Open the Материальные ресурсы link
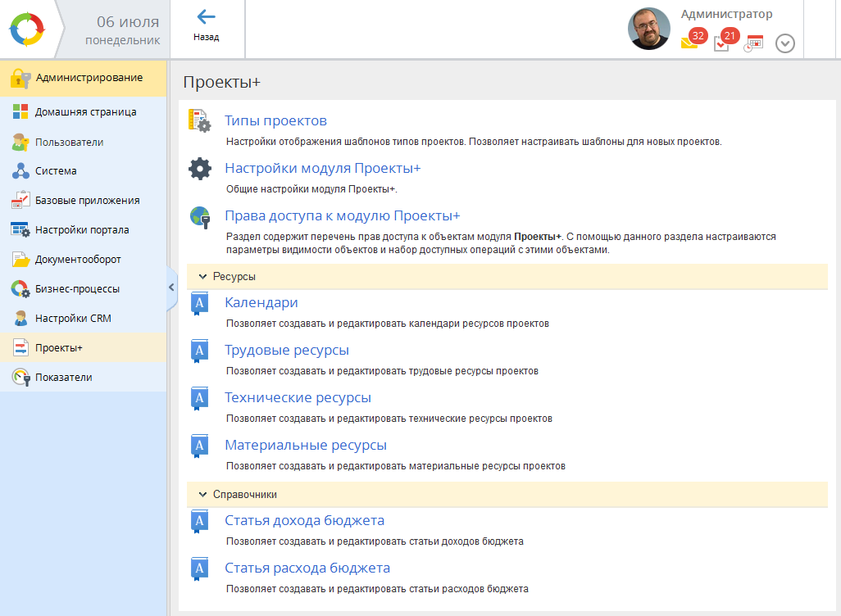841x616 pixels. (x=306, y=446)
